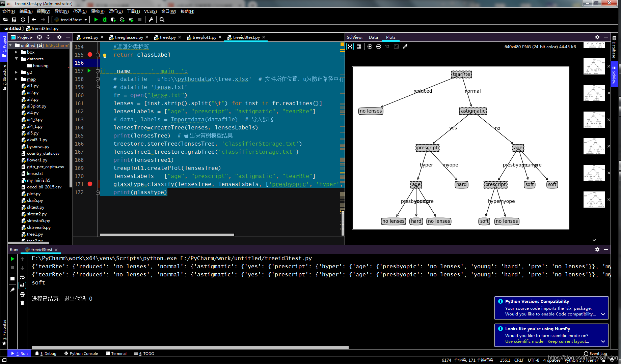Toggle code fold marker at line 157
This screenshot has width=621, height=364.
tap(98, 71)
